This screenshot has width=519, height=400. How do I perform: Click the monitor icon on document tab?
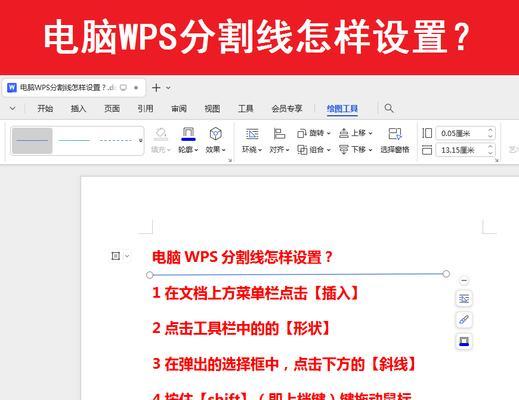click(x=124, y=88)
